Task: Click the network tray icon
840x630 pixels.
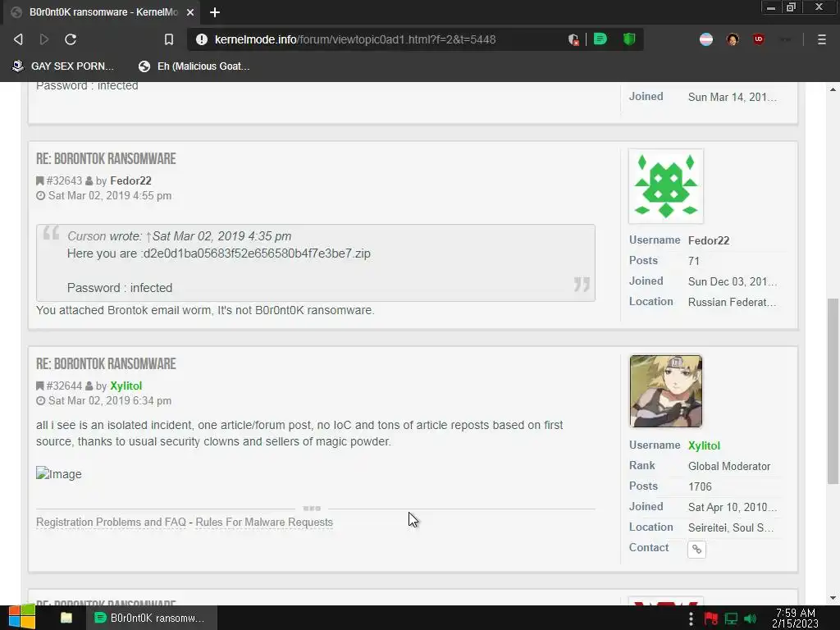Action: pyautogui.click(x=731, y=619)
